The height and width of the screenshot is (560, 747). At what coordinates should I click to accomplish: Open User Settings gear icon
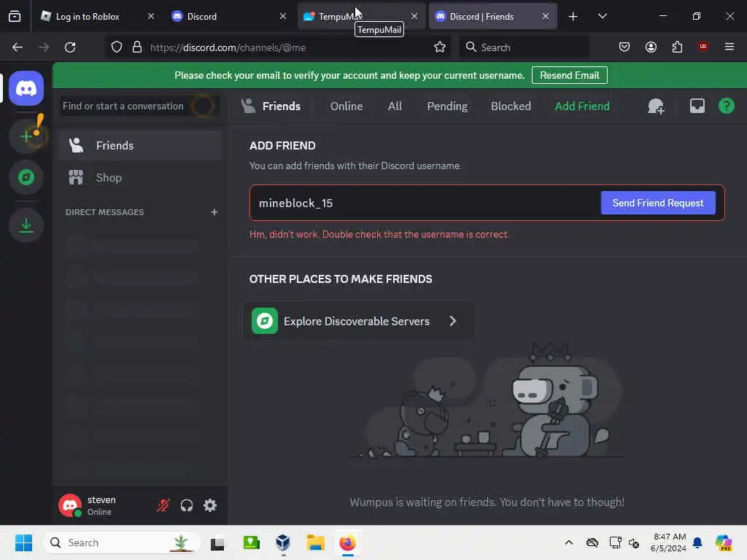click(210, 505)
